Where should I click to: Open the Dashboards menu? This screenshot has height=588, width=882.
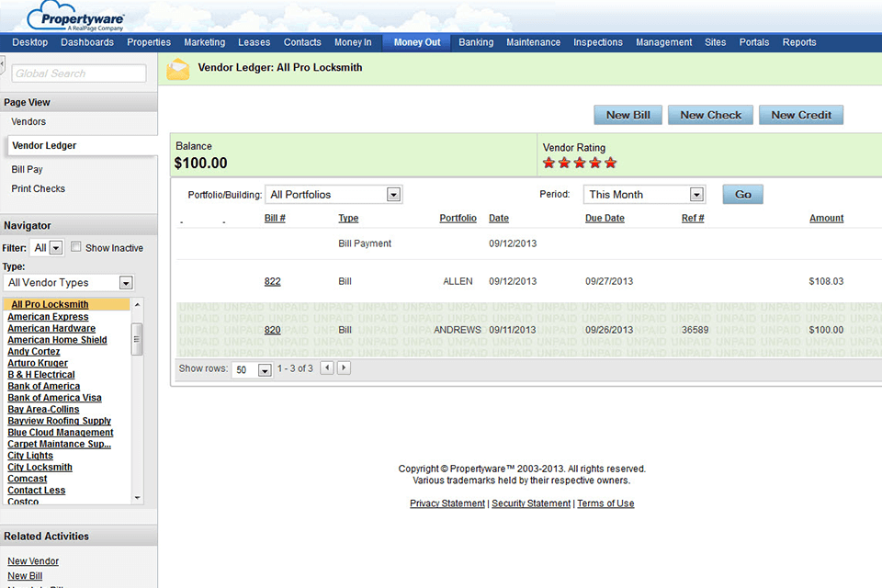pyautogui.click(x=87, y=42)
